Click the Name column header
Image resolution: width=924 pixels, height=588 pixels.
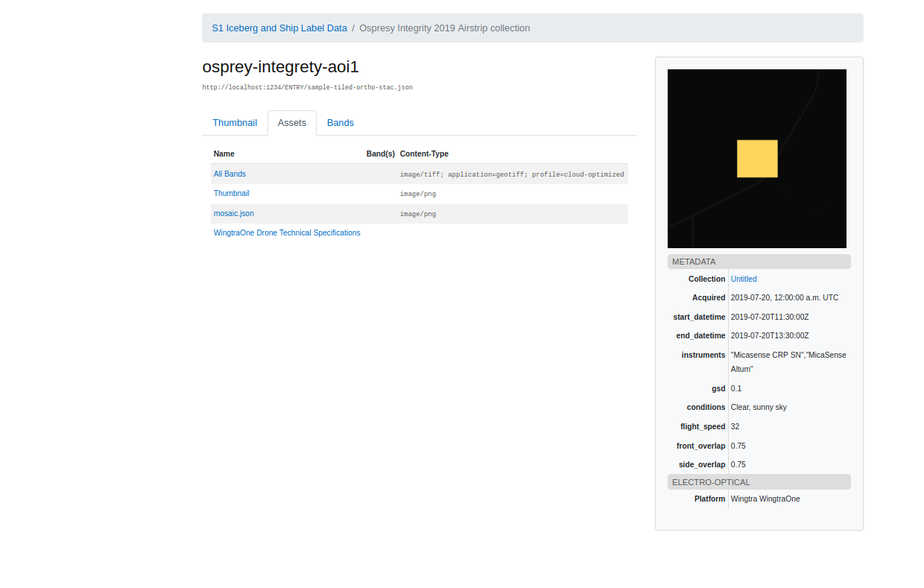point(224,154)
